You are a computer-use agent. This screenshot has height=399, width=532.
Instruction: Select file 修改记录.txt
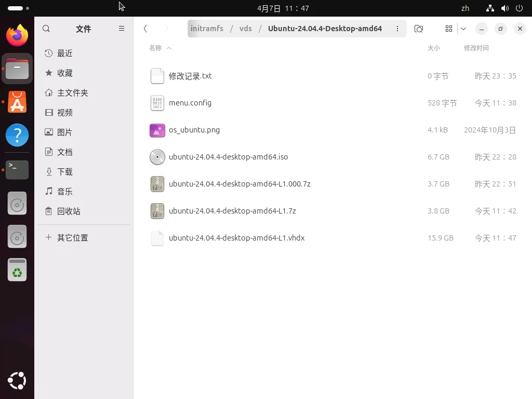[x=332, y=76]
